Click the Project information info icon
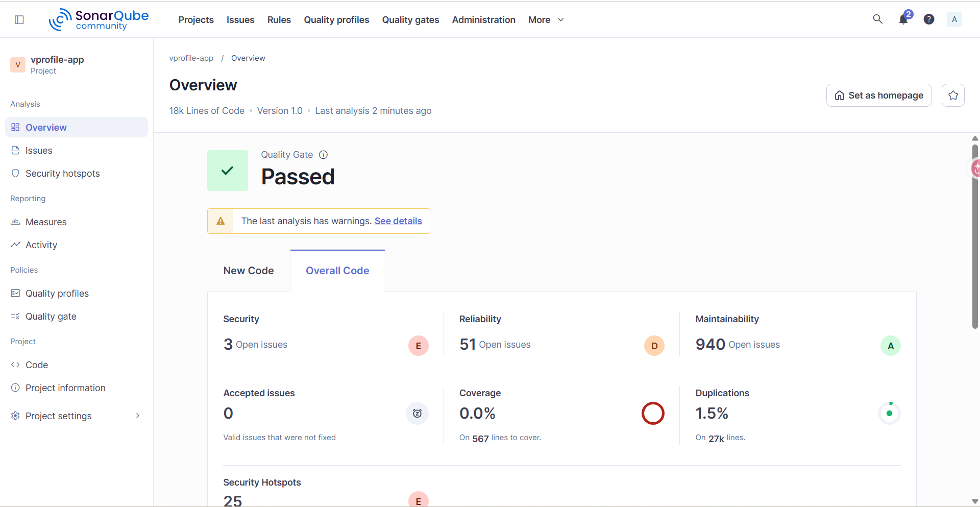The width and height of the screenshot is (980, 507). coord(15,388)
